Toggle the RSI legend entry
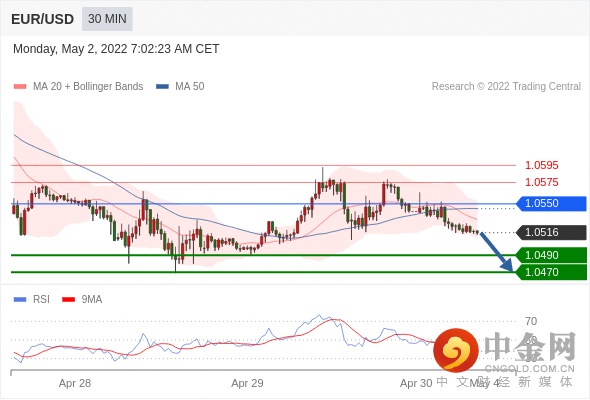 32,300
